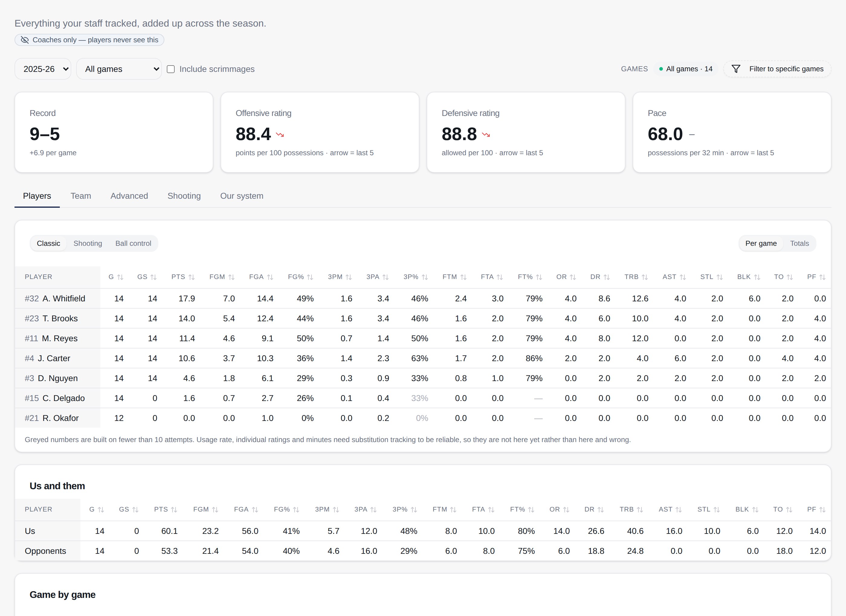Open player #23 T. Brooks row

(x=423, y=319)
